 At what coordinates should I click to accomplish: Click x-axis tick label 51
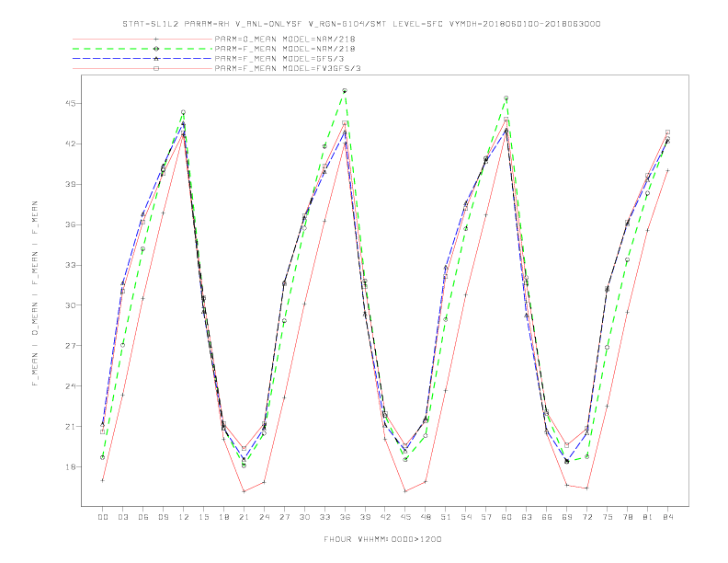tap(446, 517)
